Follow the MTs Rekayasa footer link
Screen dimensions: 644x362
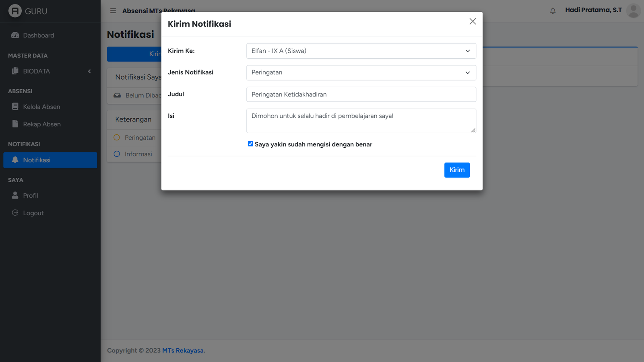(x=183, y=350)
